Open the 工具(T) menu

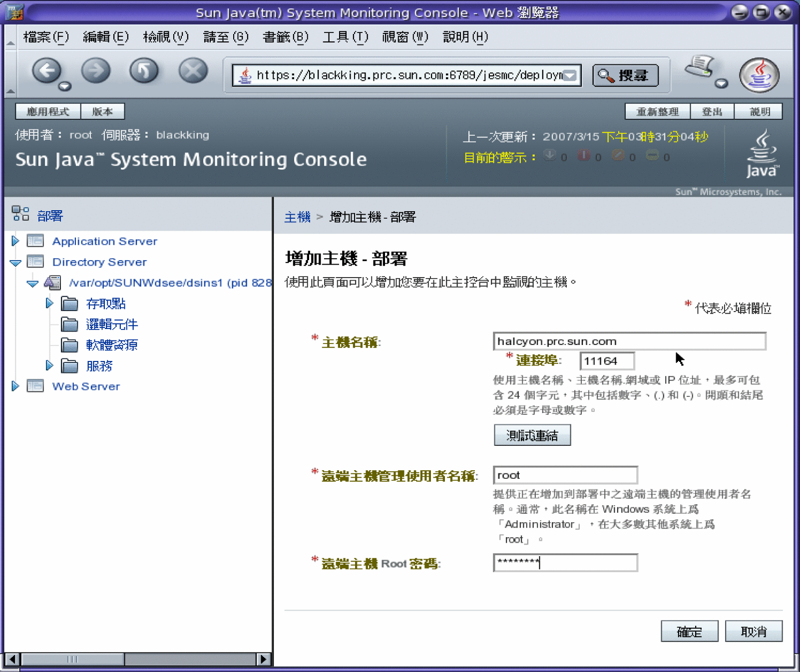click(345, 37)
